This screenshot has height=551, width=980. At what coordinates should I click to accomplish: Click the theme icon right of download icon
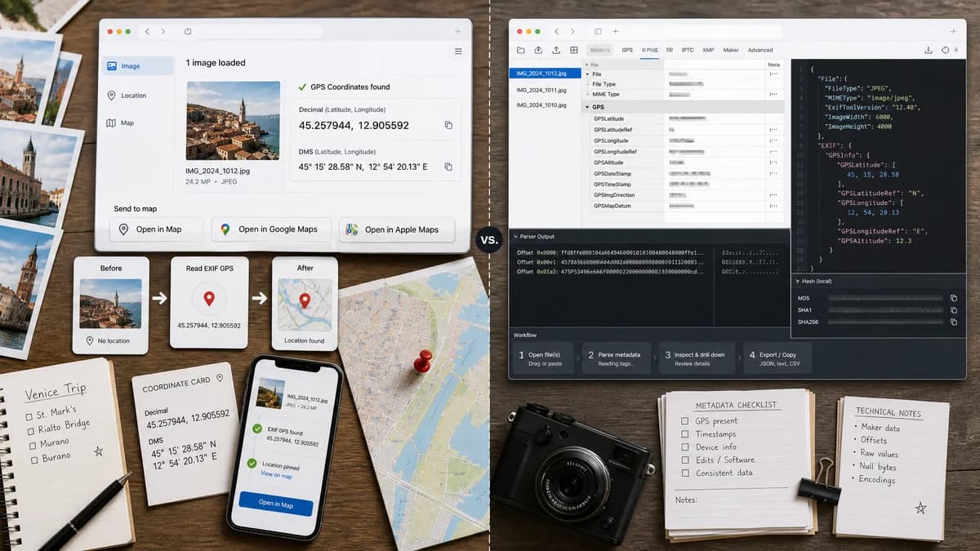pyautogui.click(x=945, y=50)
